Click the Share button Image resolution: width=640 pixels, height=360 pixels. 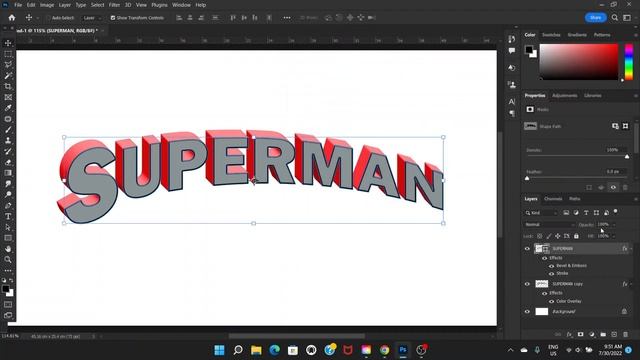pos(596,18)
